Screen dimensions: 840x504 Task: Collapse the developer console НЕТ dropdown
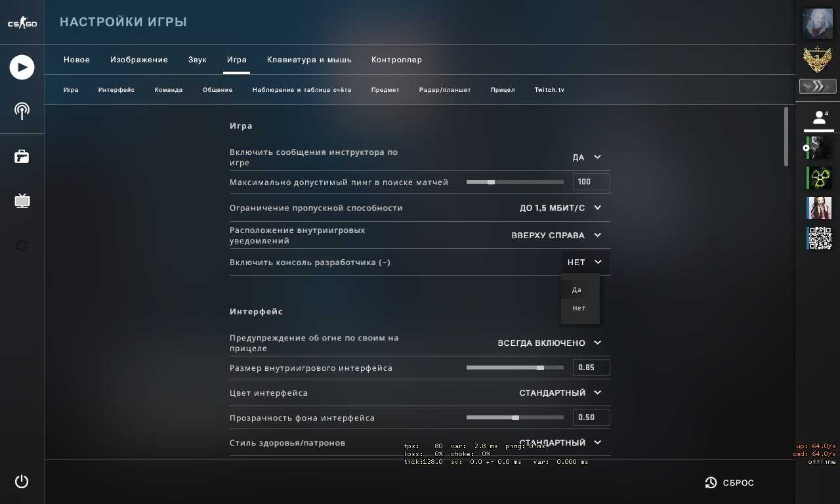point(585,262)
